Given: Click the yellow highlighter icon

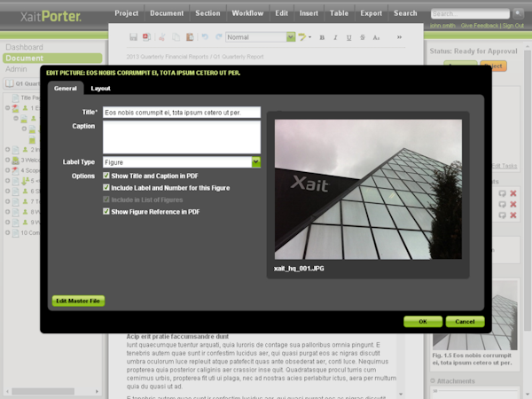Looking at the screenshot, I should (x=301, y=37).
